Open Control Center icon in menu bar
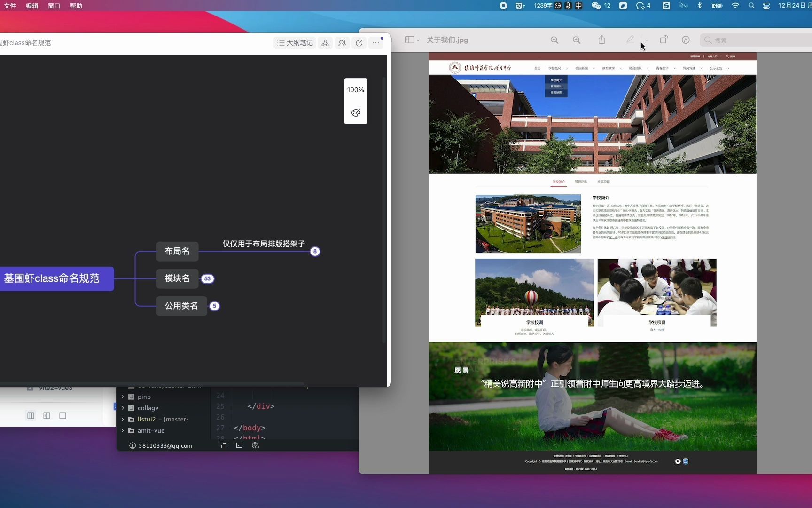 click(x=766, y=6)
